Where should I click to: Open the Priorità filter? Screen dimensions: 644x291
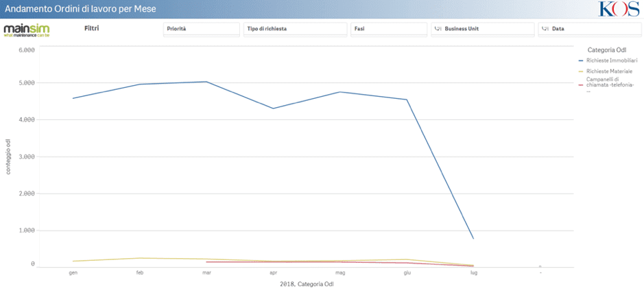201,30
